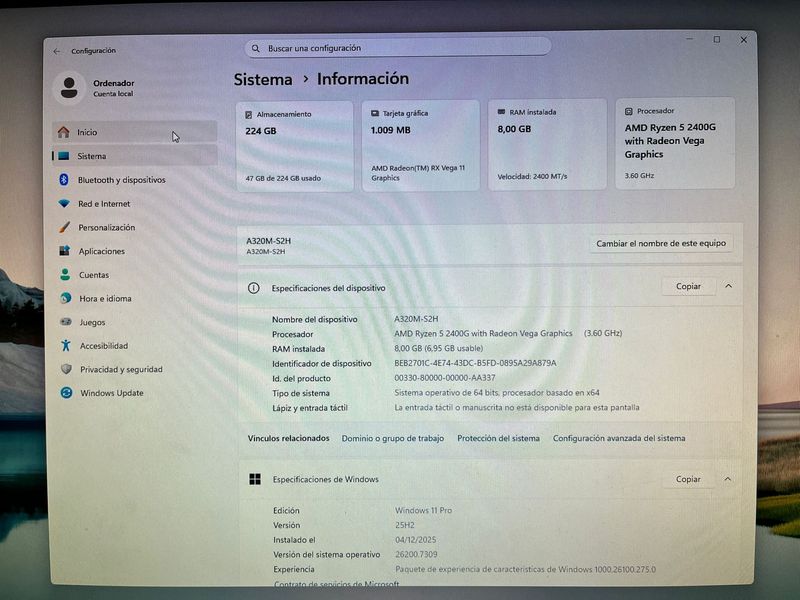
Task: Select the 8,00 GB RAM instalada card
Action: coord(547,144)
